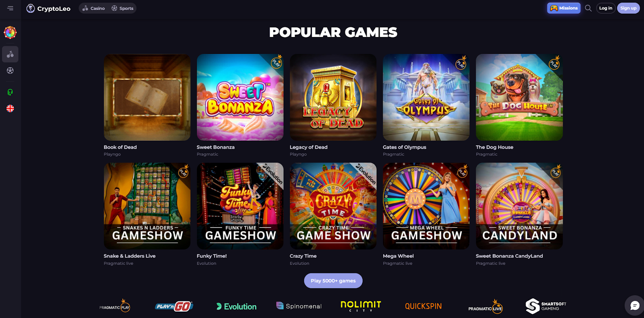The image size is (644, 318).
Task: Click the CryptoLeo logo
Action: click(48, 8)
